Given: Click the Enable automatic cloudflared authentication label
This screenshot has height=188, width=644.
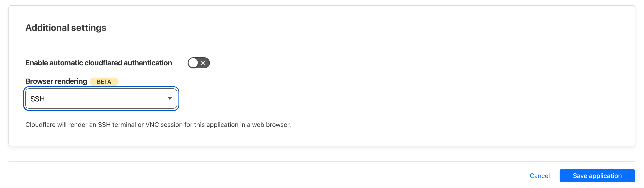Looking at the screenshot, I should (98, 63).
